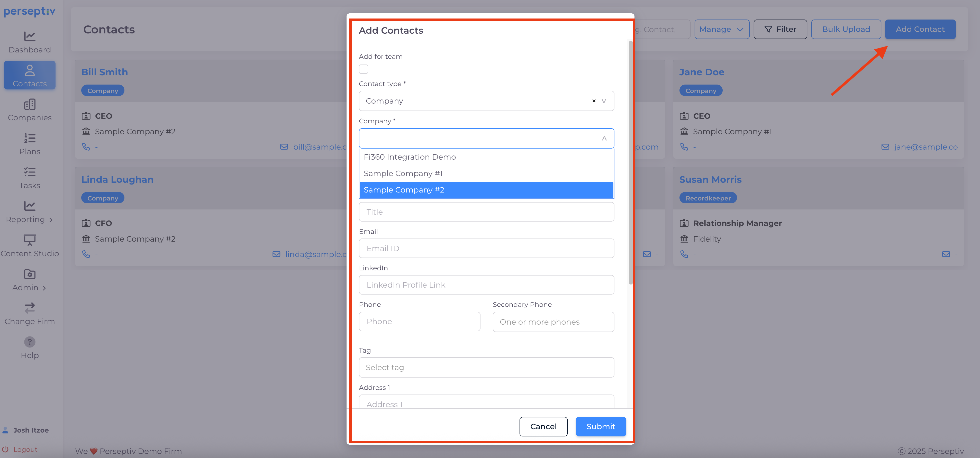The image size is (980, 458).
Task: Expand the Contact type dropdown arrow
Action: 604,101
